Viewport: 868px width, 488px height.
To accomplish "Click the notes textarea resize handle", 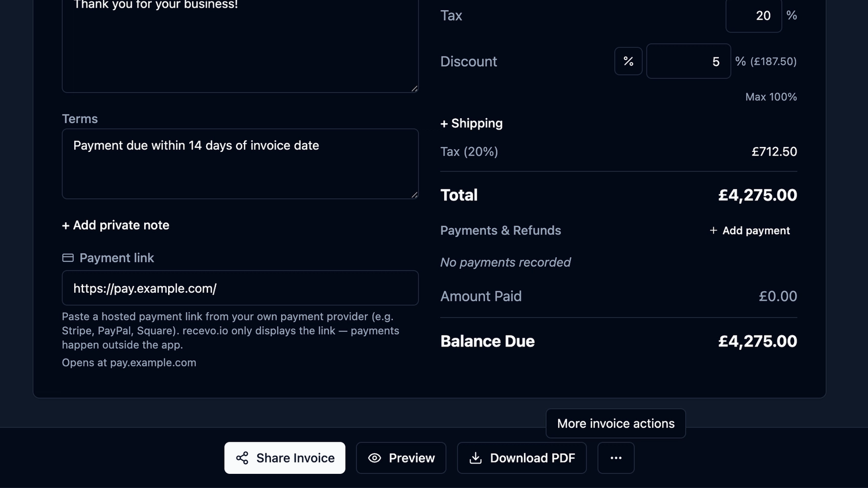I will tap(414, 88).
